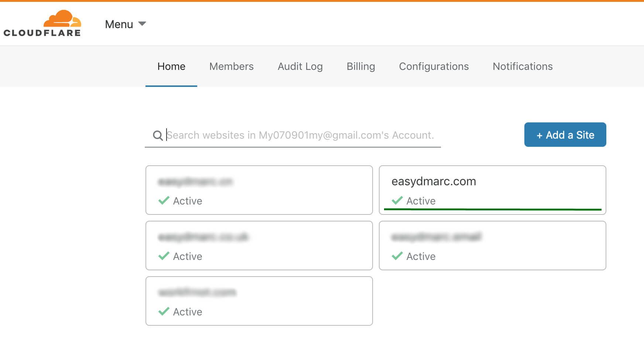Expand the account menu in the header
The image size is (644, 362).
pyautogui.click(x=126, y=24)
